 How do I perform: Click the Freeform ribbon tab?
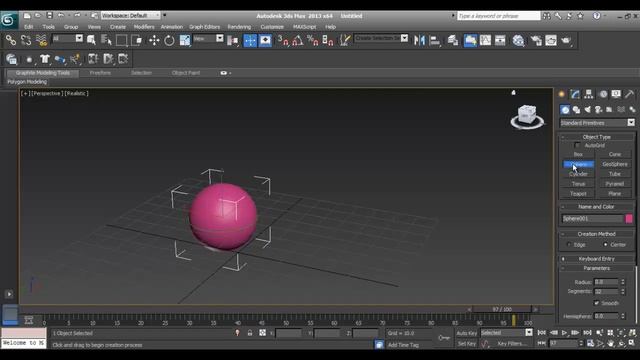(100, 73)
